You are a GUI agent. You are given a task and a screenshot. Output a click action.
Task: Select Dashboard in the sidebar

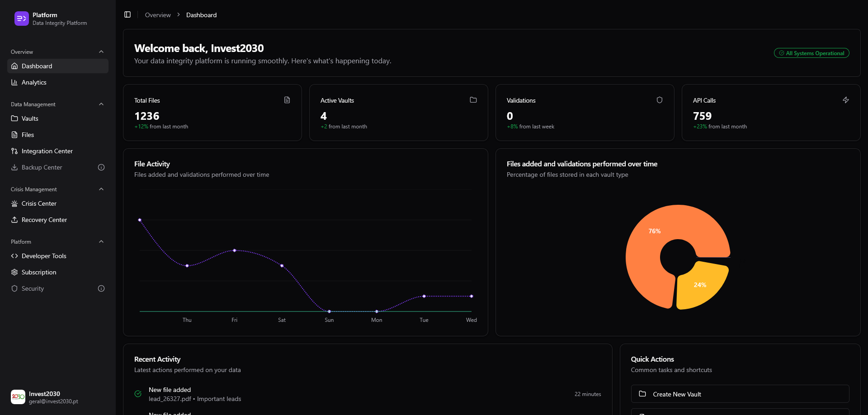tap(37, 66)
